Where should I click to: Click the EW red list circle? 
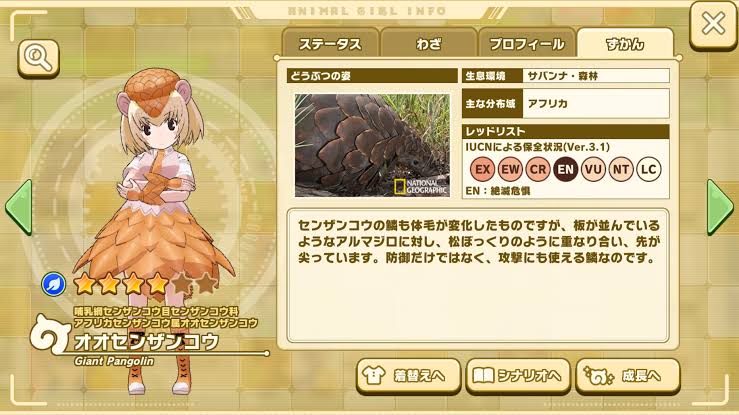pos(510,169)
